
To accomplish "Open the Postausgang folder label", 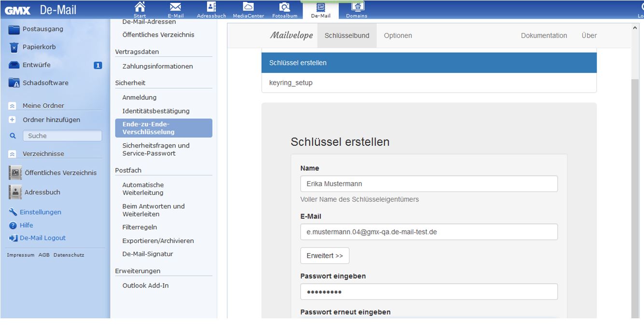I will pos(43,29).
